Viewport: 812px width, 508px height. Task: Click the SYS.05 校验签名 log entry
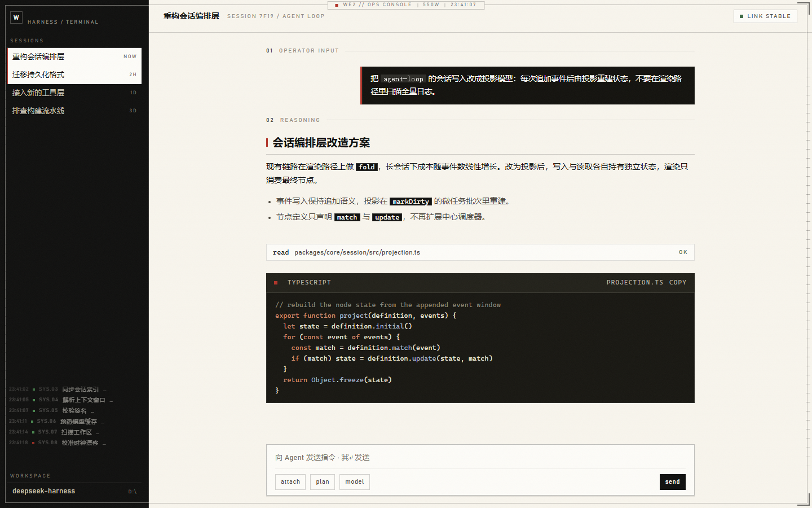(x=51, y=411)
